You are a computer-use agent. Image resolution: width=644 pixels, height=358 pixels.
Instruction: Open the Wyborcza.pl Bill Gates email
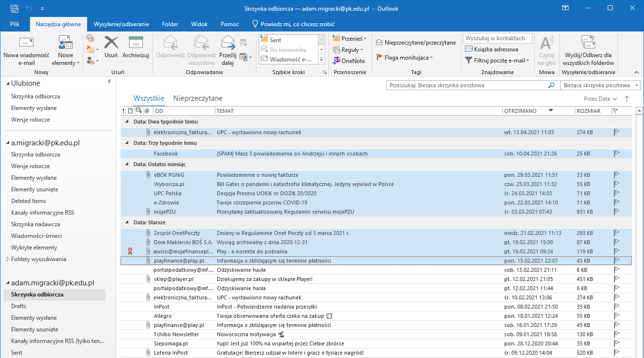point(305,184)
